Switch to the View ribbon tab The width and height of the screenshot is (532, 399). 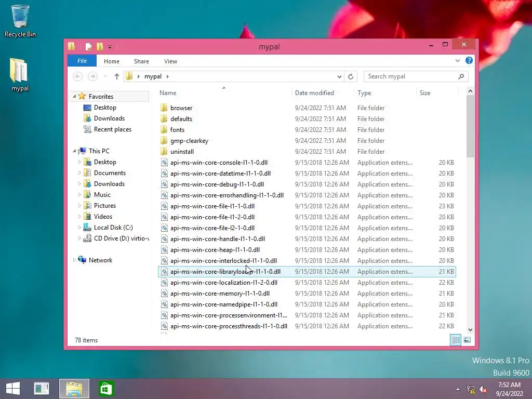point(170,61)
